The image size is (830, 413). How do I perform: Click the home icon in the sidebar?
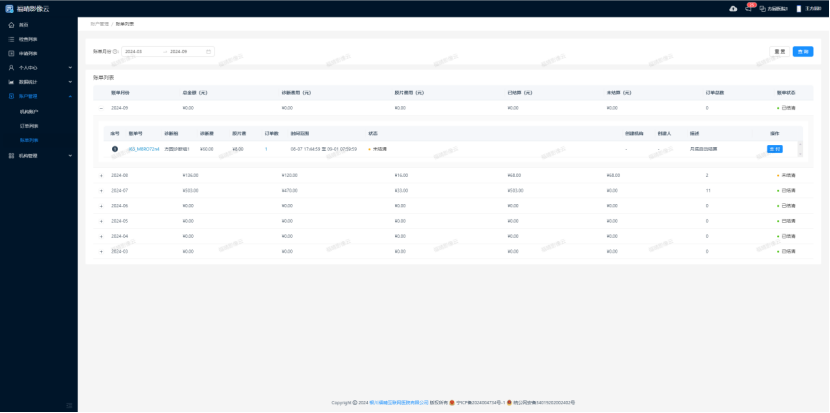(x=10, y=24)
